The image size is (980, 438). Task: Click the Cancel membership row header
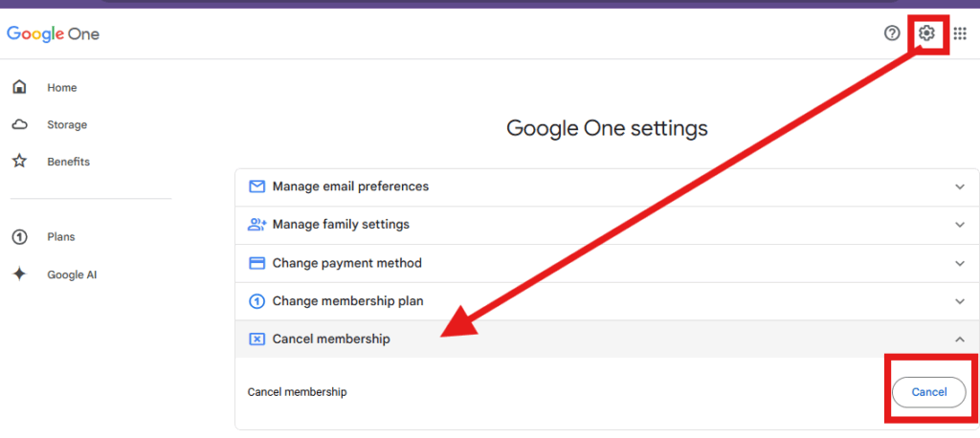click(607, 339)
